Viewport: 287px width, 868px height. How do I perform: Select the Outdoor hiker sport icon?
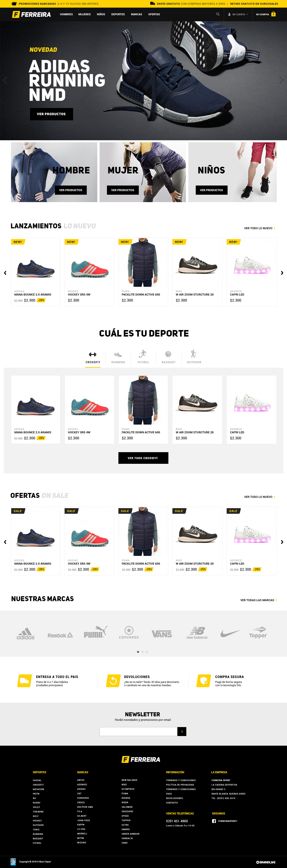point(194,354)
